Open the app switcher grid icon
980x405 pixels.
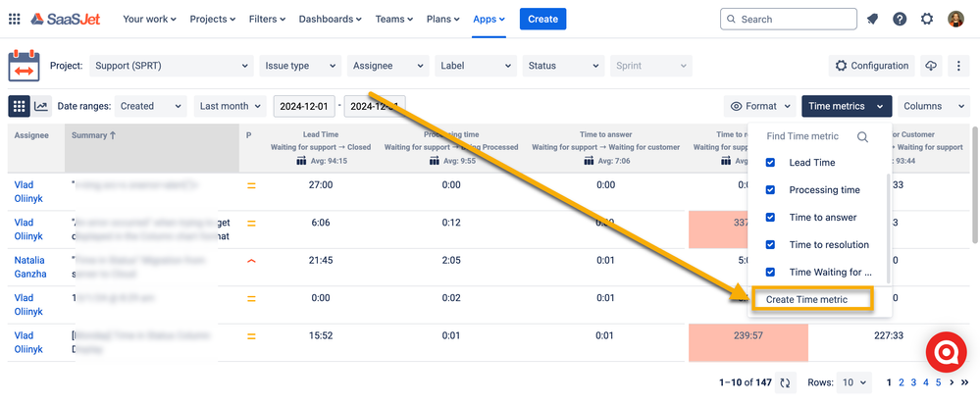point(14,20)
